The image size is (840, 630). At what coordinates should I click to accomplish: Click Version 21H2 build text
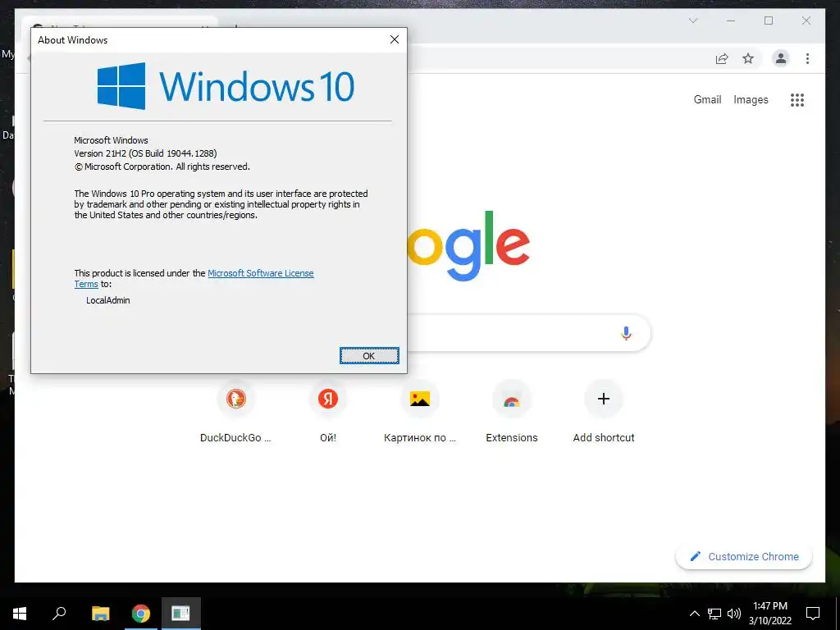tap(145, 153)
